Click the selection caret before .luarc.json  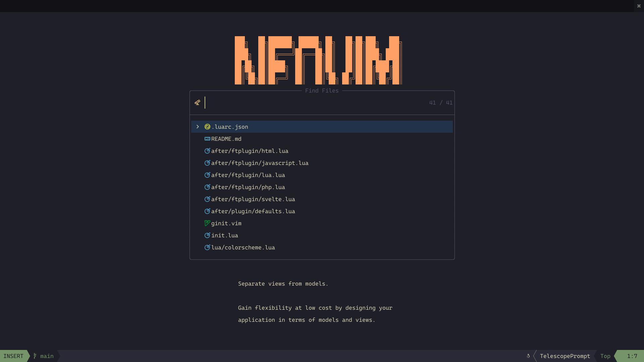(198, 127)
